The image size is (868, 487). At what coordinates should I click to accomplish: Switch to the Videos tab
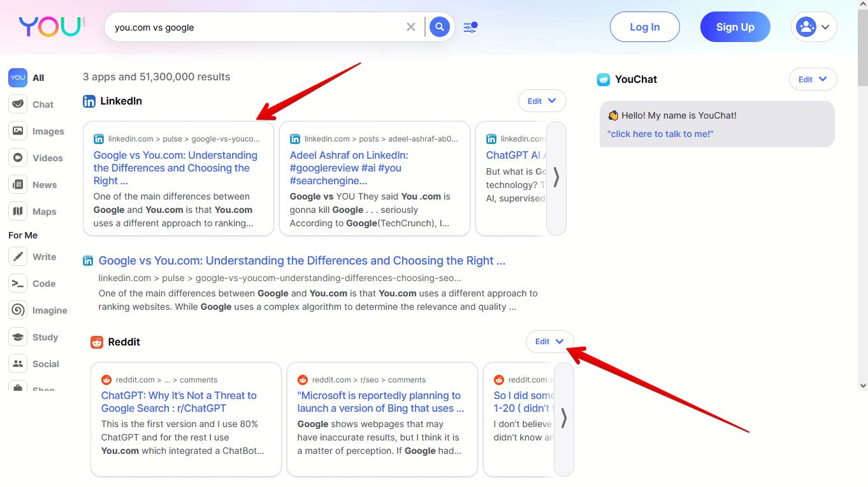tap(37, 158)
